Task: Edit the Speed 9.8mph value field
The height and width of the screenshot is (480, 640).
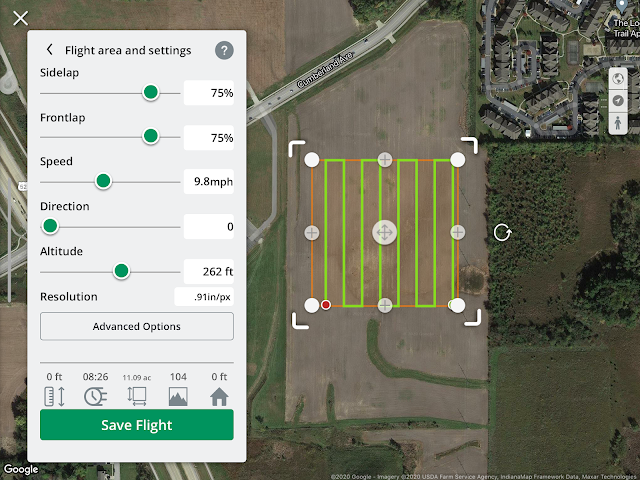Action: point(209,181)
